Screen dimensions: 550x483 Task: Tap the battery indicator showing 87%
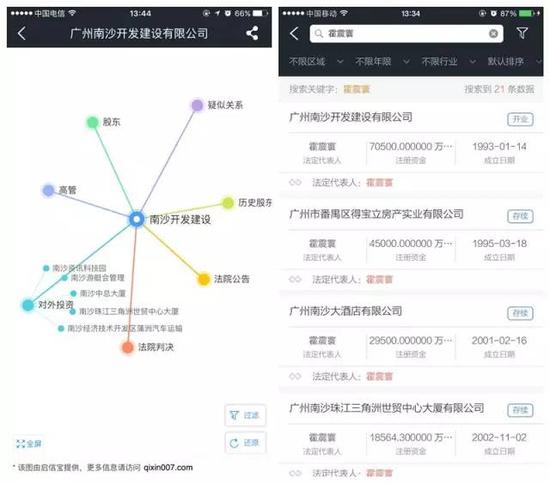point(525,13)
